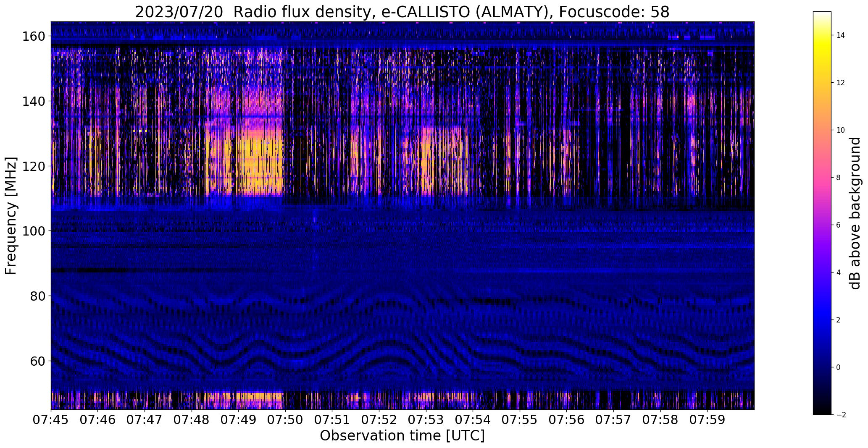Screen dimensions: 868x448
Task: Click the 100 frequency tick label
Action: point(33,231)
